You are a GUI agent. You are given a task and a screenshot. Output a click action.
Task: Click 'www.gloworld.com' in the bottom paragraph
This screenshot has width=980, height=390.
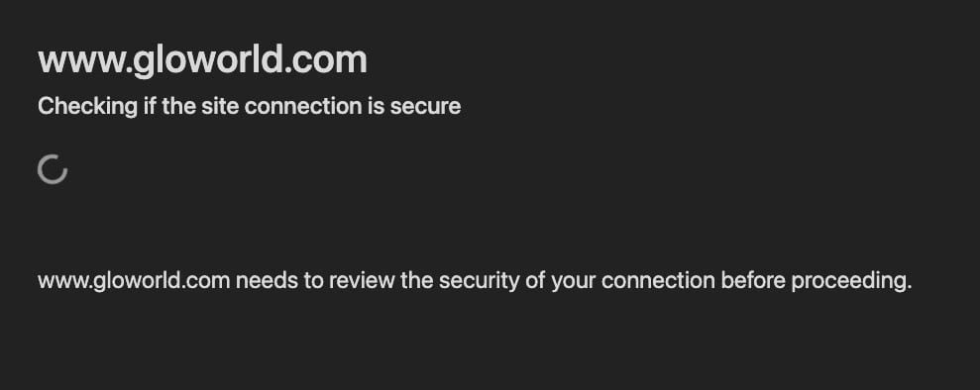coord(134,281)
